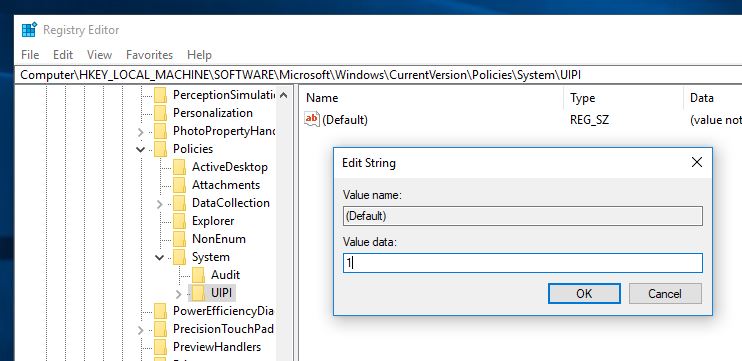Image resolution: width=742 pixels, height=361 pixels.
Task: Select the Attachments folder icon
Action: pos(180,185)
